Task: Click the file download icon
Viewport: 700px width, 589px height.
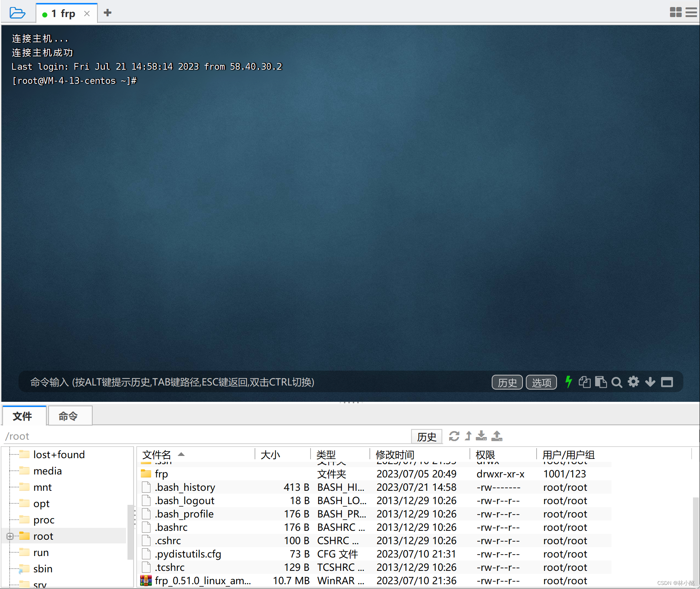Action: point(481,436)
